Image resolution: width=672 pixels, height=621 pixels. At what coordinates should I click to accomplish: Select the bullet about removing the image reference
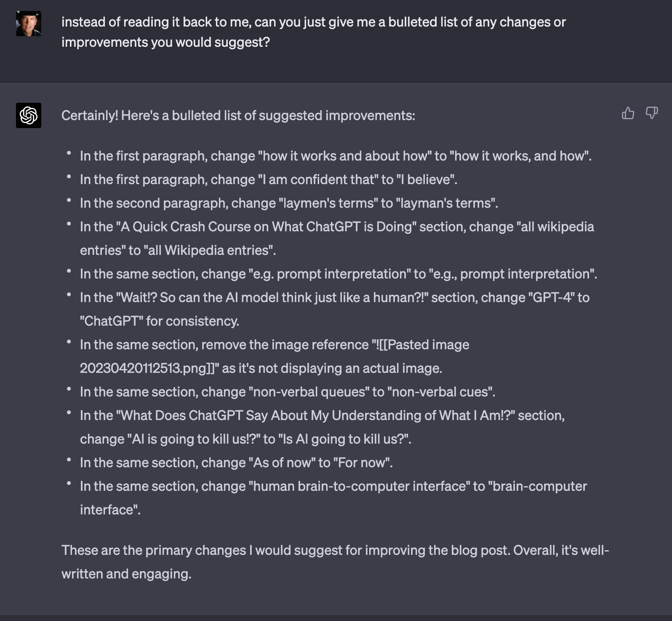coord(274,344)
